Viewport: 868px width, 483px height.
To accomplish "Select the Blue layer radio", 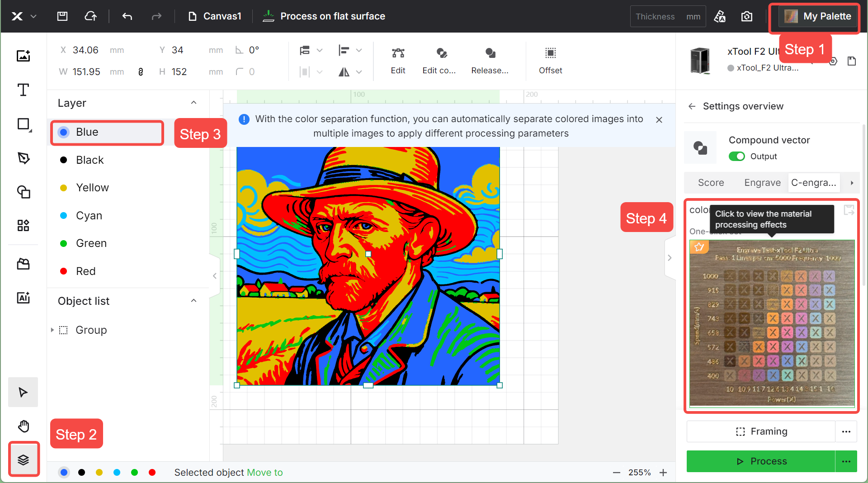I will 64,132.
